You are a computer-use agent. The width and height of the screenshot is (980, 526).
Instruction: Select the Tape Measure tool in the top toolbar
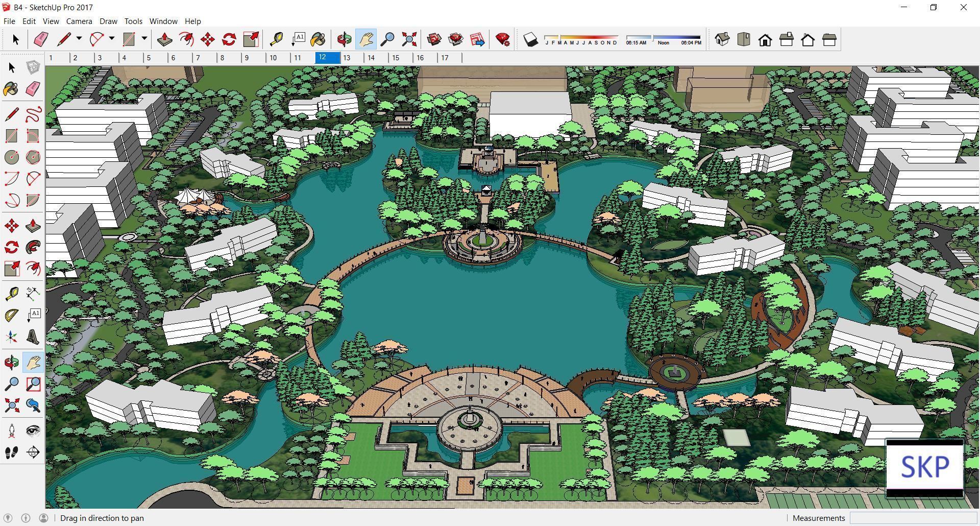click(276, 39)
